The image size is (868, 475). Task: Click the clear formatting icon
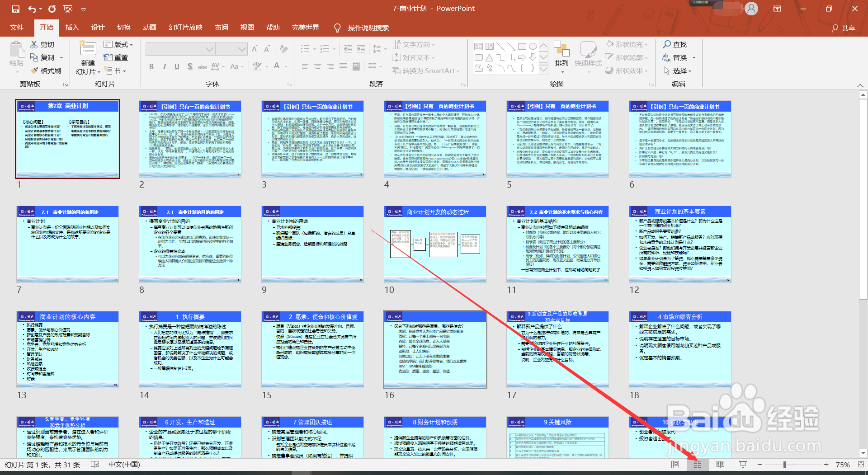tap(284, 48)
